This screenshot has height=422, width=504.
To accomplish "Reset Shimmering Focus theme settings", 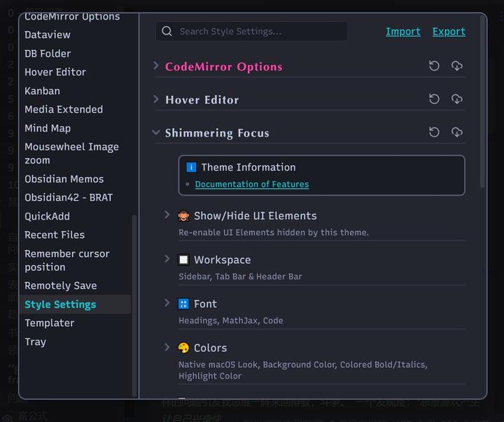I will click(434, 132).
